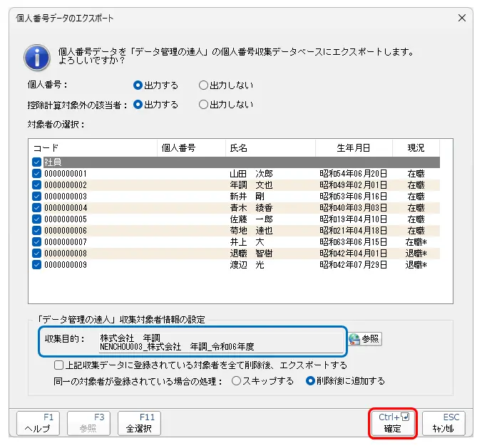Click the 収集目的 text field
This screenshot has width=482, height=448.
221,342
